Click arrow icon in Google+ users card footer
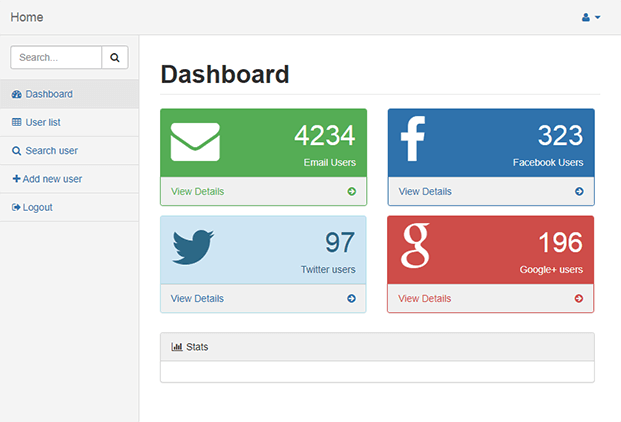 [579, 298]
